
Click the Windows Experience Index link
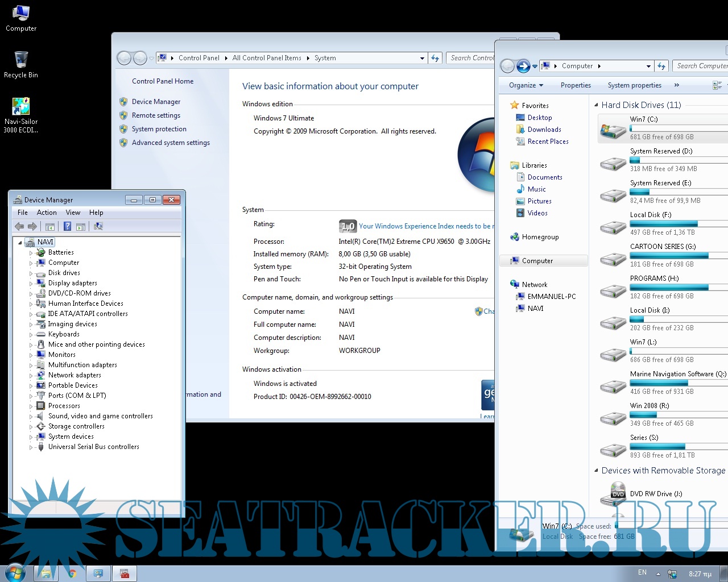424,226
